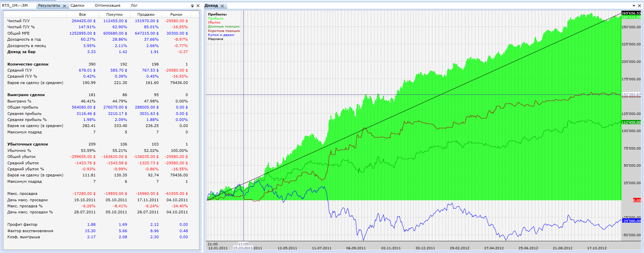Select the 1252895.00 $ total MFE cell
The image size is (644, 253).
[x=82, y=33]
